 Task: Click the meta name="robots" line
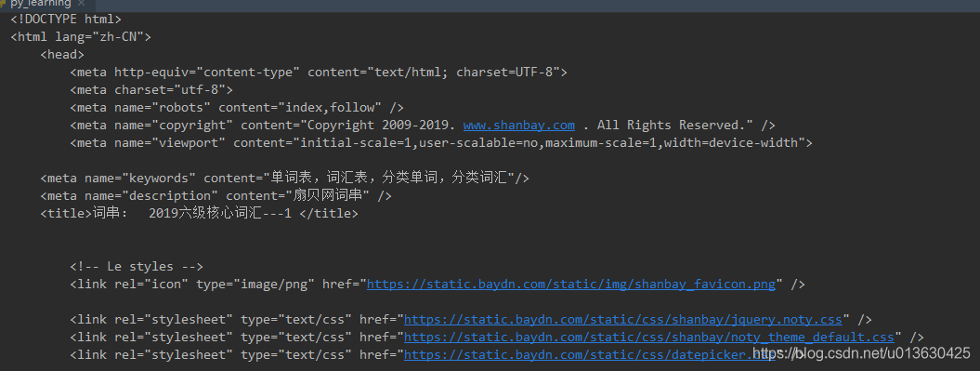pos(237,107)
